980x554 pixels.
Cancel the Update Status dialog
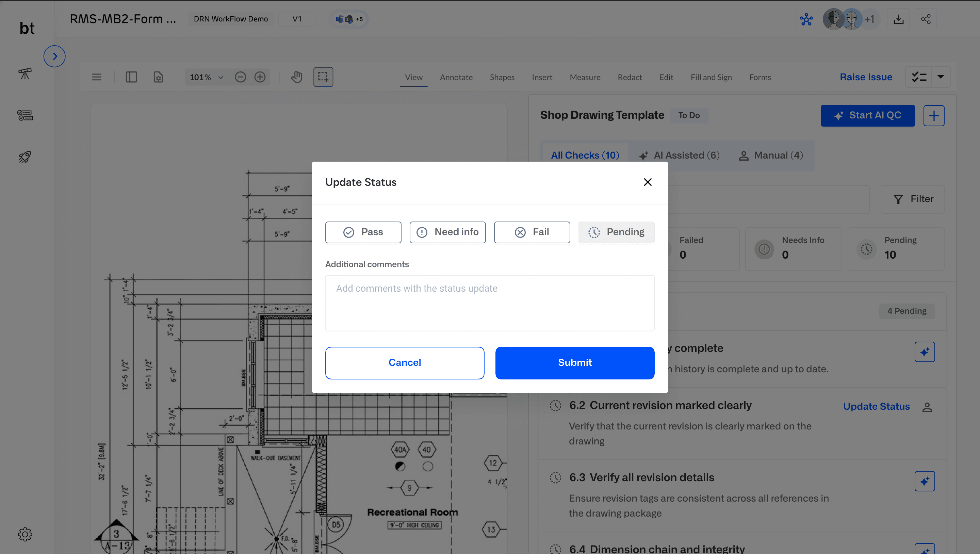tap(405, 363)
